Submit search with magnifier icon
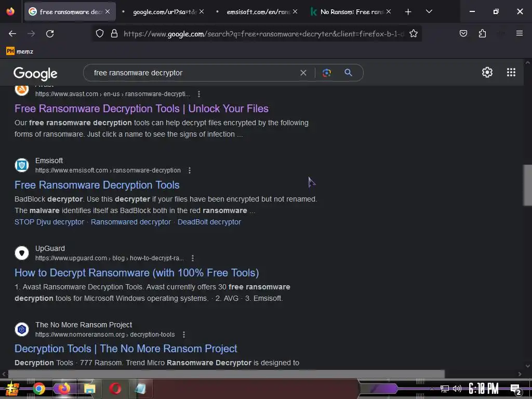The height and width of the screenshot is (399, 532). [x=348, y=73]
